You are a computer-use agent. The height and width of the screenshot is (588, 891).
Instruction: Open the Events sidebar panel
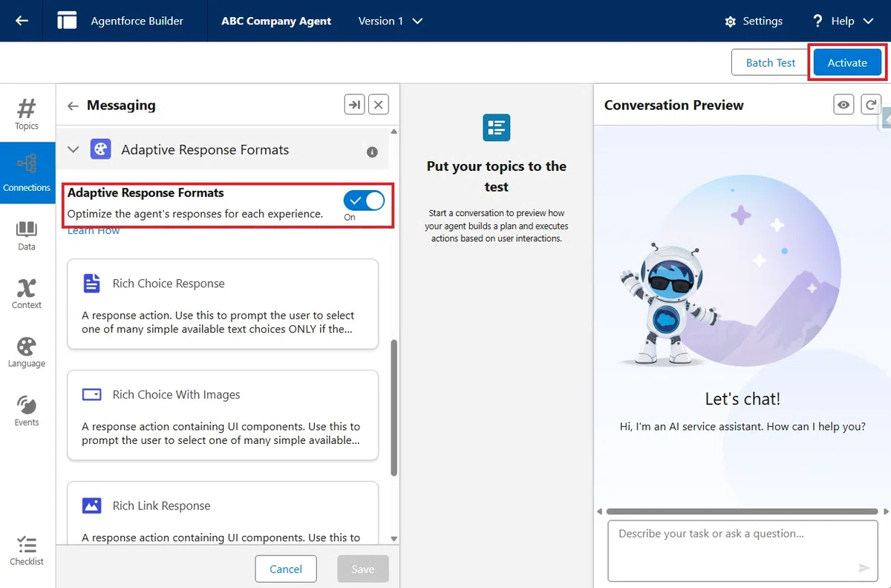click(x=27, y=411)
